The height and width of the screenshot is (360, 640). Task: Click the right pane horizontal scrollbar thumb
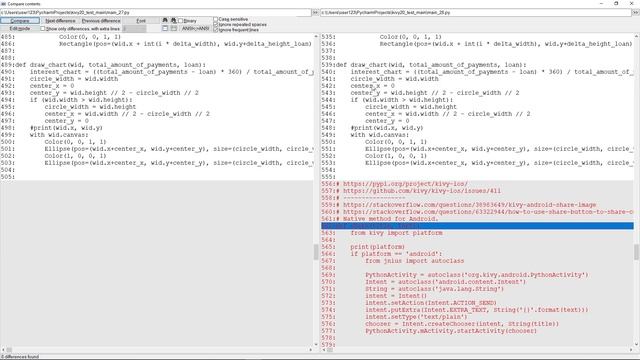330,350
